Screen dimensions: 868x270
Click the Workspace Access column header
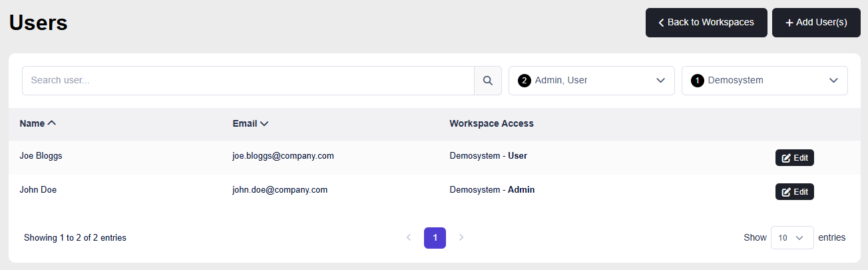coord(491,123)
